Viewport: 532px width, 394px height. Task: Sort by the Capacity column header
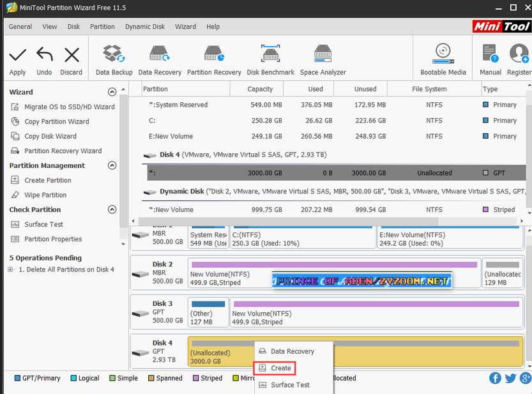257,89
